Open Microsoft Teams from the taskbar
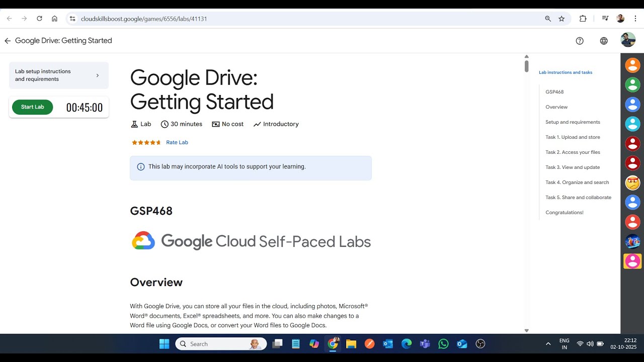The height and width of the screenshot is (362, 644). [x=425, y=344]
